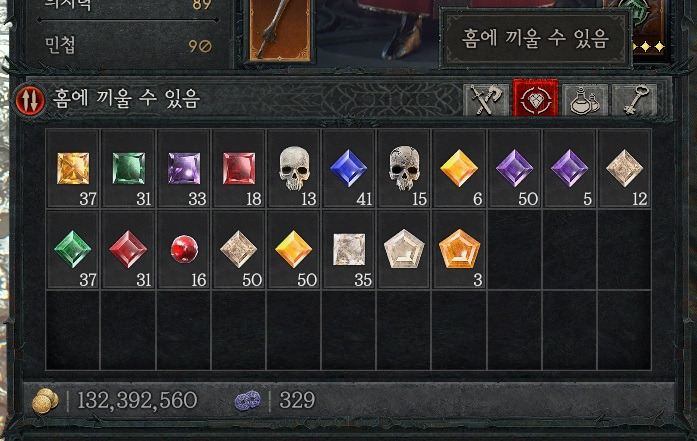Viewport: 697px width, 441px height.
Task: Select the white pentagon diamond without count
Action: (404, 249)
